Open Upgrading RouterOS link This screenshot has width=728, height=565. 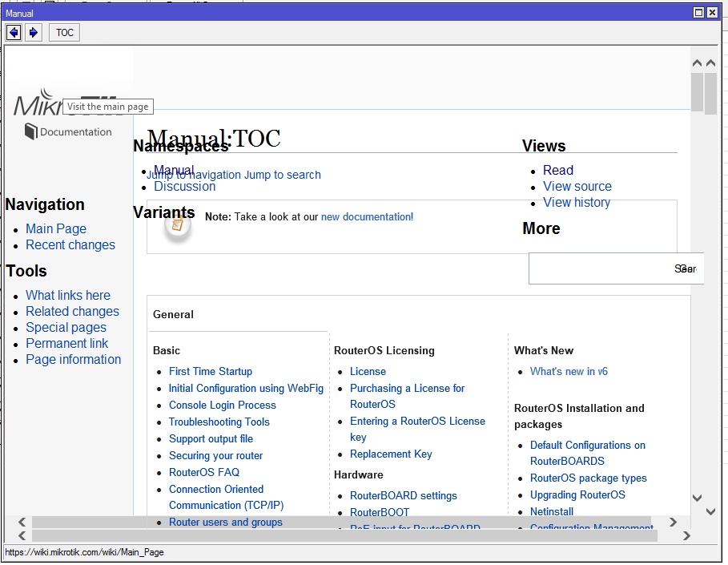coord(577,494)
